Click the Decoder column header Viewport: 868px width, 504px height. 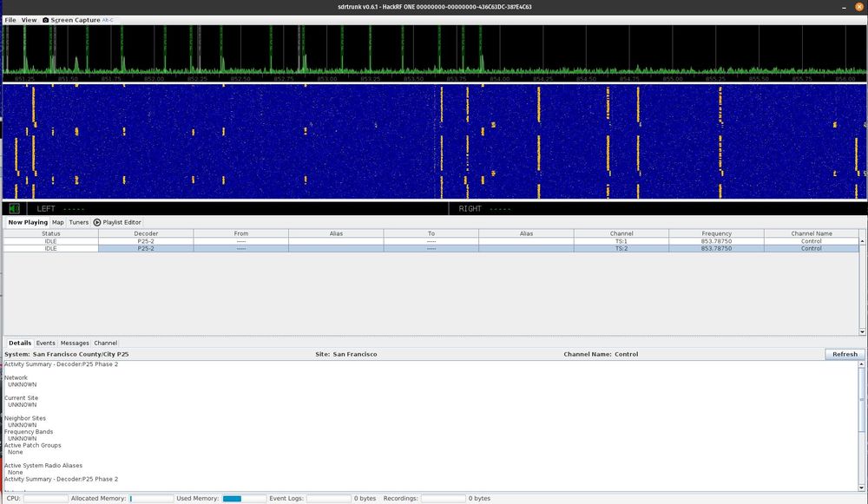tap(146, 233)
